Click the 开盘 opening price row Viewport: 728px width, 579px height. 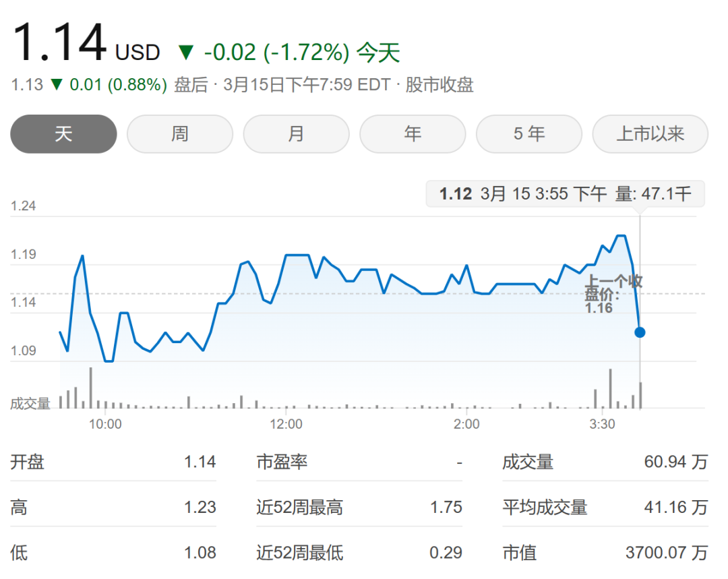click(113, 462)
